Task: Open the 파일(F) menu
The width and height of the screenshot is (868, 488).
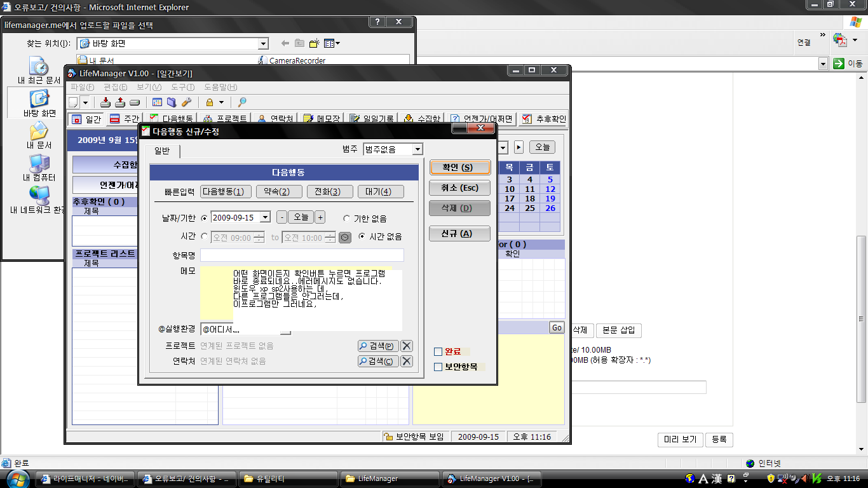Action: point(82,87)
